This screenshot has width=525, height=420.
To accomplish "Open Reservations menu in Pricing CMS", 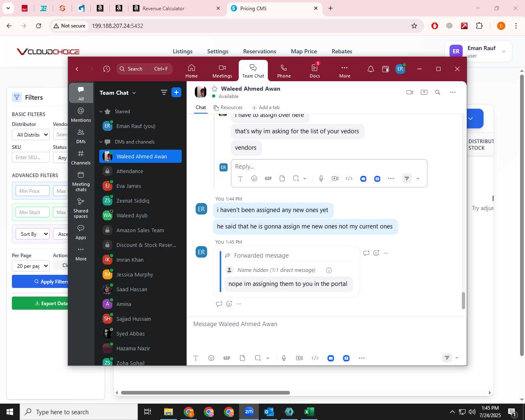I will click(260, 51).
